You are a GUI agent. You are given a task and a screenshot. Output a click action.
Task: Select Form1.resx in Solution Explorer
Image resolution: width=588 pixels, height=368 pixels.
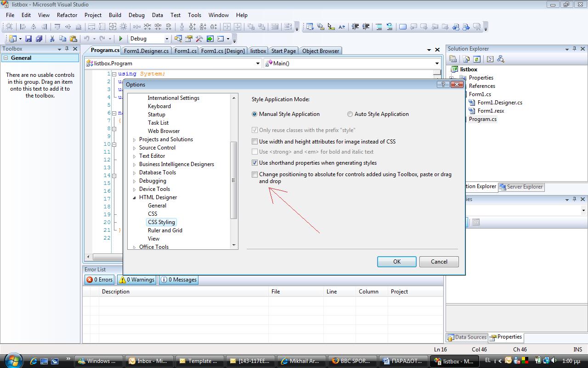pyautogui.click(x=491, y=111)
